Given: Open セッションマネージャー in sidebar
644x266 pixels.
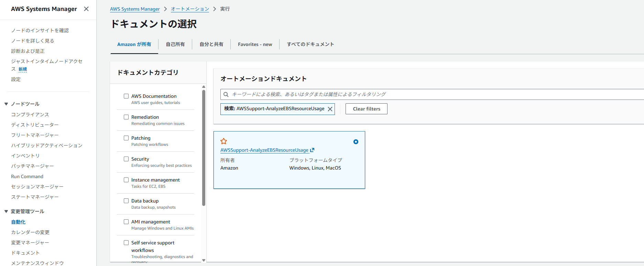Looking at the screenshot, I should click(x=37, y=187).
